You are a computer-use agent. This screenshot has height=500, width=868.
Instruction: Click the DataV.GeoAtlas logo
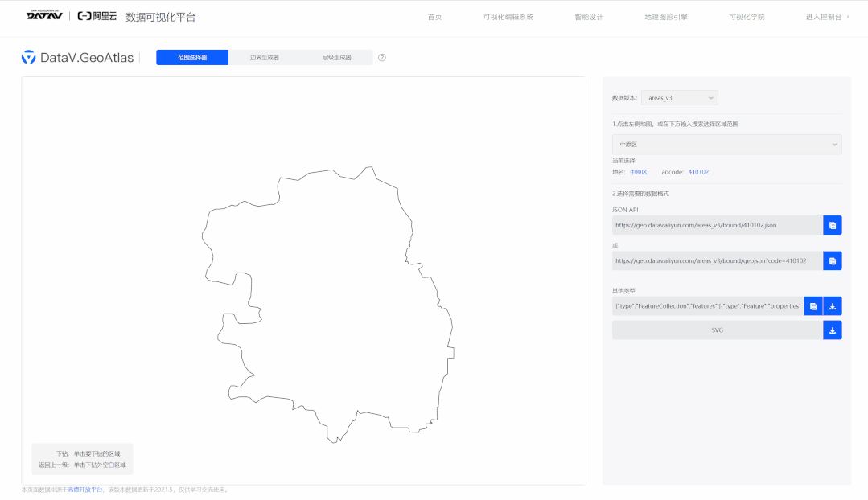pyautogui.click(x=78, y=57)
